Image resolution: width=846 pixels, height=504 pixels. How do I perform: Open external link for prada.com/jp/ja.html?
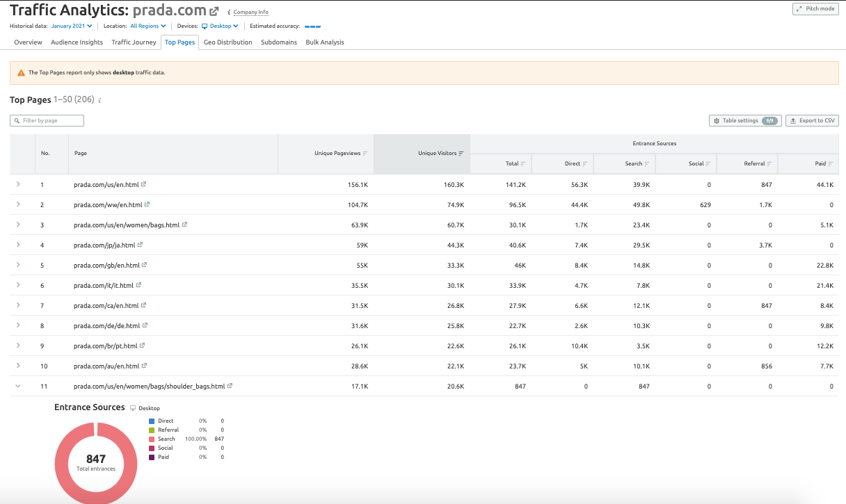tap(140, 245)
